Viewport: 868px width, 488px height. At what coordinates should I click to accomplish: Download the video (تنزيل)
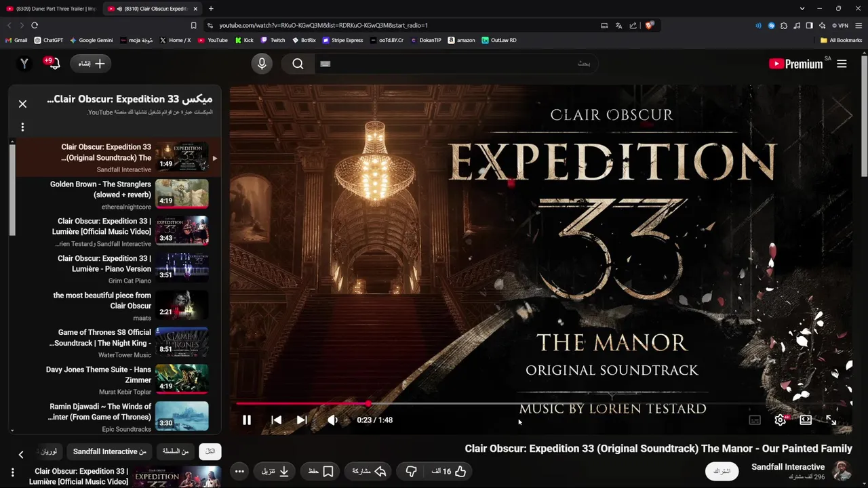275,471
